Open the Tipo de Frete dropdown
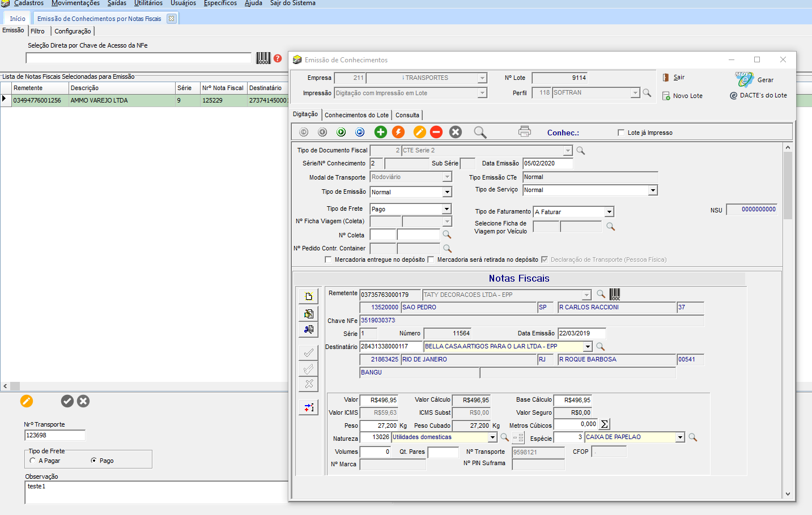 pos(447,209)
